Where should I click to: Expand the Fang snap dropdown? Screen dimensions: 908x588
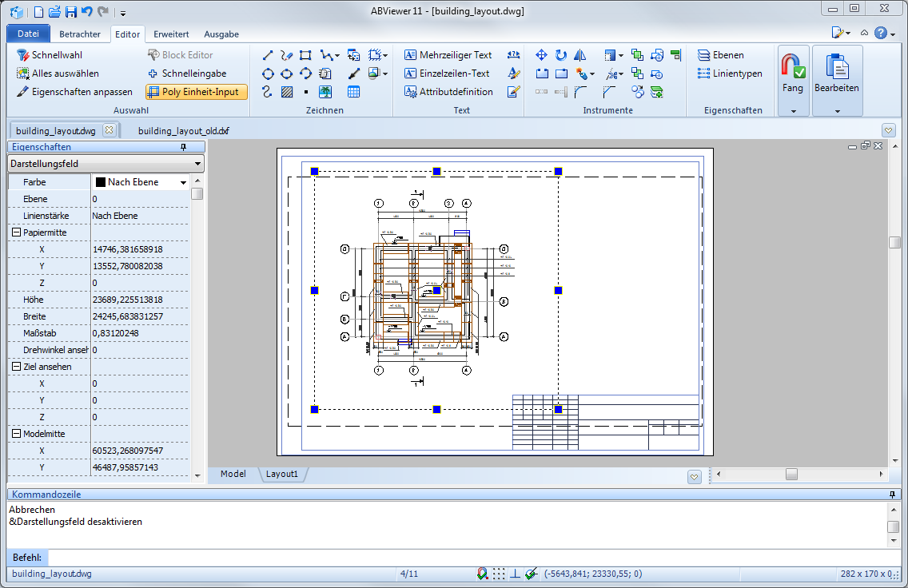click(x=793, y=111)
